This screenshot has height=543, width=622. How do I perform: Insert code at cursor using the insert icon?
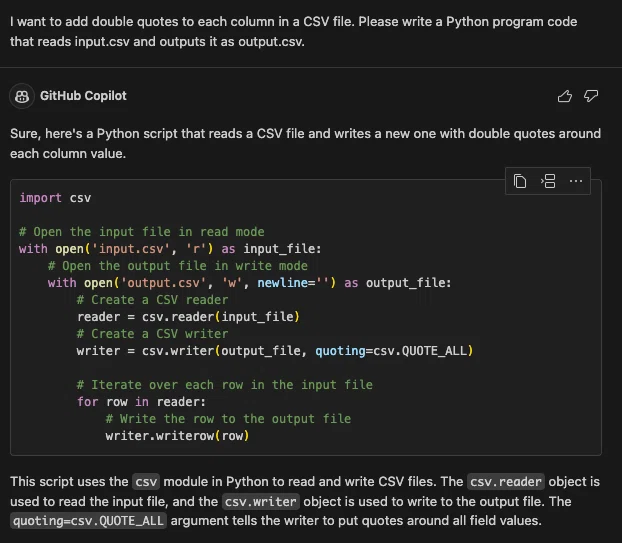548,181
